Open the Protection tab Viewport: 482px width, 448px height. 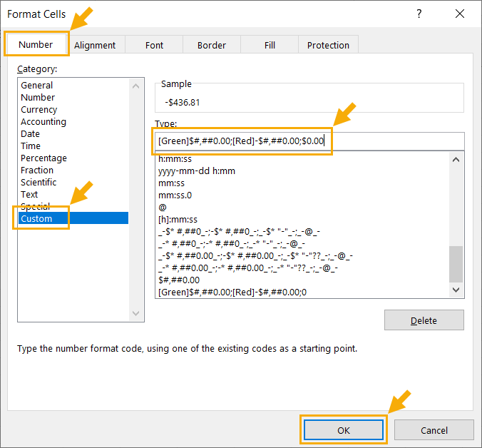[x=328, y=45]
